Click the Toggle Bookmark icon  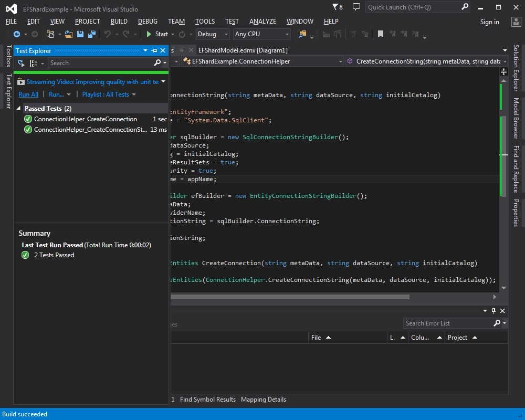pos(380,34)
